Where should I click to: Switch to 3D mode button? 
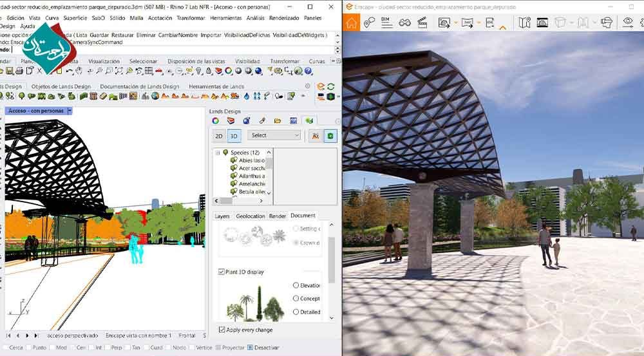coord(234,136)
